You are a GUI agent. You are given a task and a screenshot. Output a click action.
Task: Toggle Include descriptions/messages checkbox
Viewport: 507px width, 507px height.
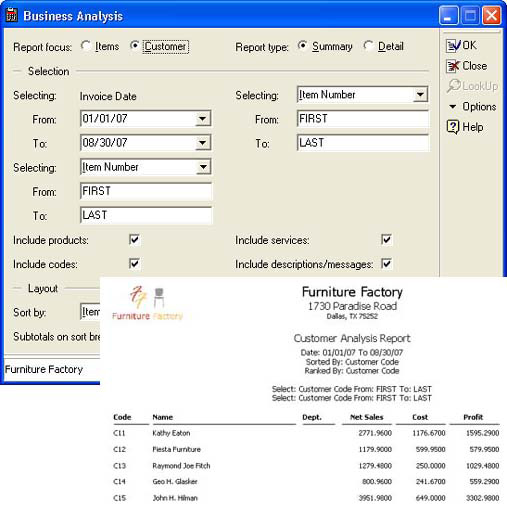coord(386,264)
